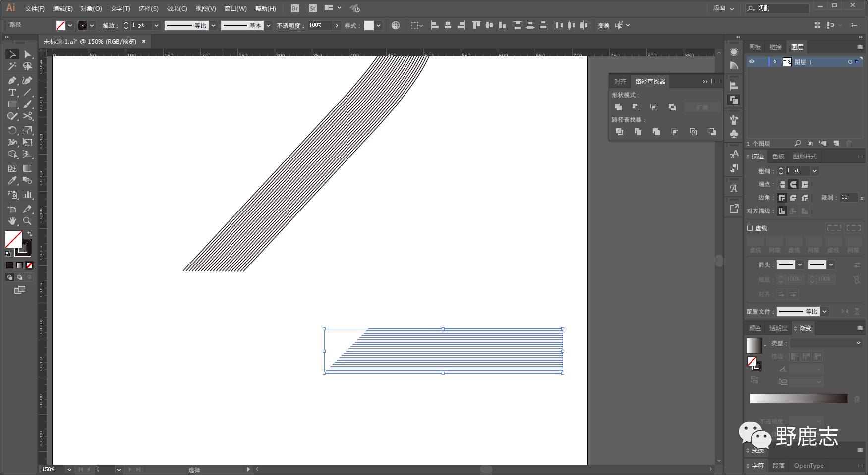Select the Pen tool
This screenshot has width=868, height=475.
tap(12, 80)
